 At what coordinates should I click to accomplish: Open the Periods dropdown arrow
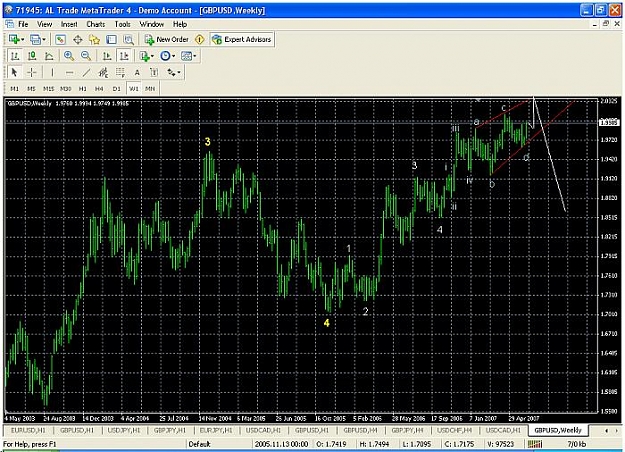pyautogui.click(x=174, y=56)
